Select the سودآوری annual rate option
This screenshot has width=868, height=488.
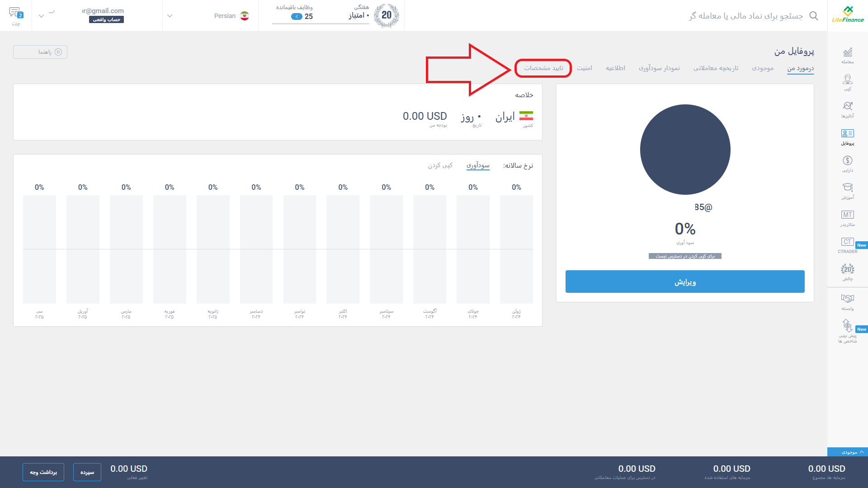pos(478,165)
